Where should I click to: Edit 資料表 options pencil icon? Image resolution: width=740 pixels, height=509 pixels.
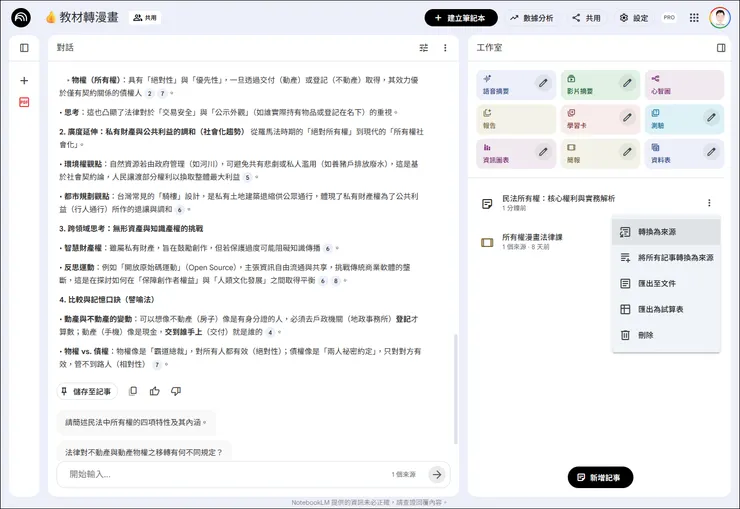pos(711,151)
